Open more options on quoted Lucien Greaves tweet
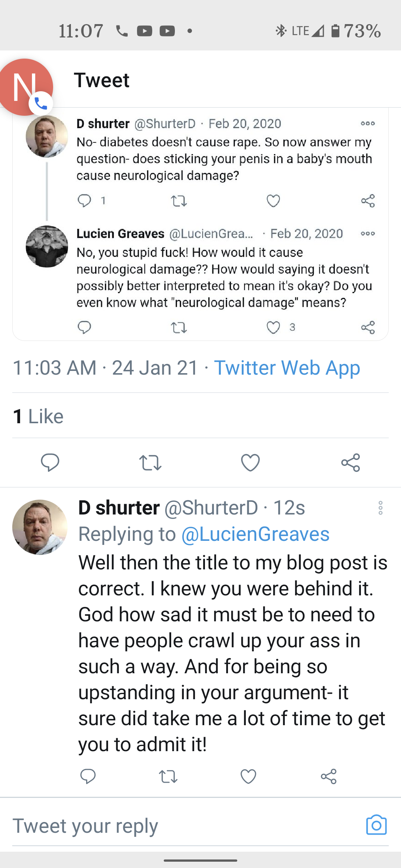 (368, 234)
